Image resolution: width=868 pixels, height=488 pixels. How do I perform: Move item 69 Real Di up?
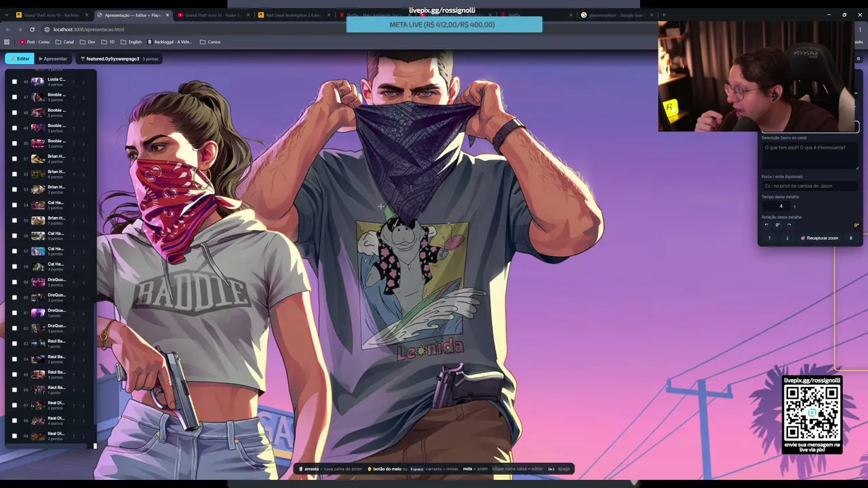pyautogui.click(x=75, y=436)
